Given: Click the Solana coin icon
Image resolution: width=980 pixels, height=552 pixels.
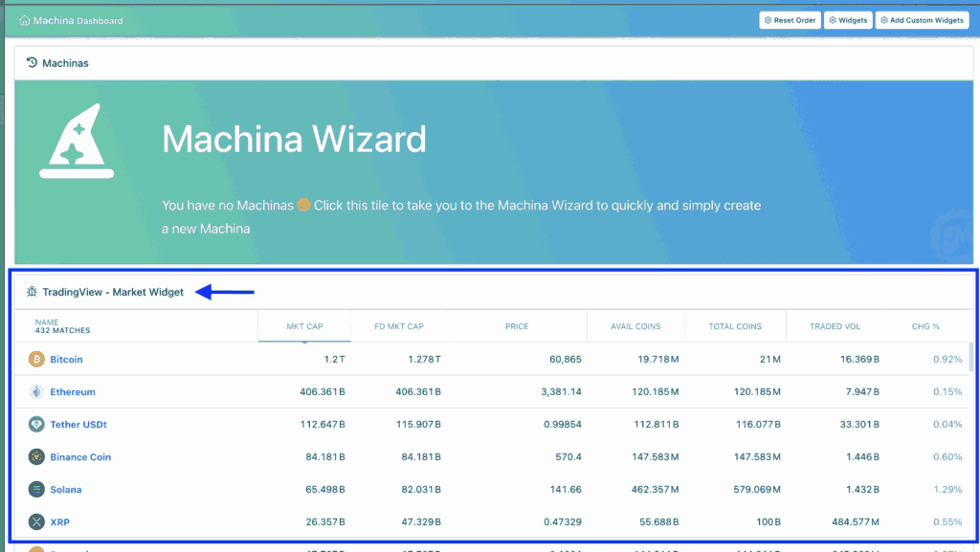Looking at the screenshot, I should pyautogui.click(x=36, y=489).
